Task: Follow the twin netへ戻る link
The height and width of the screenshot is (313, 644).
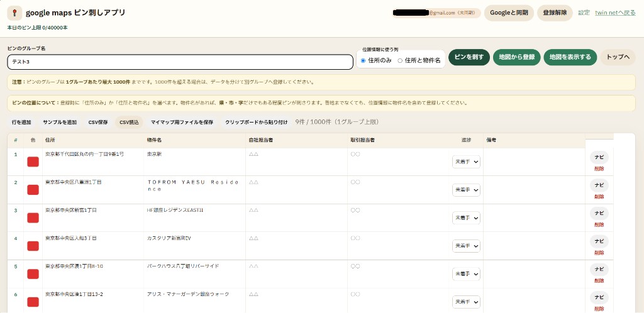Action: (x=615, y=13)
